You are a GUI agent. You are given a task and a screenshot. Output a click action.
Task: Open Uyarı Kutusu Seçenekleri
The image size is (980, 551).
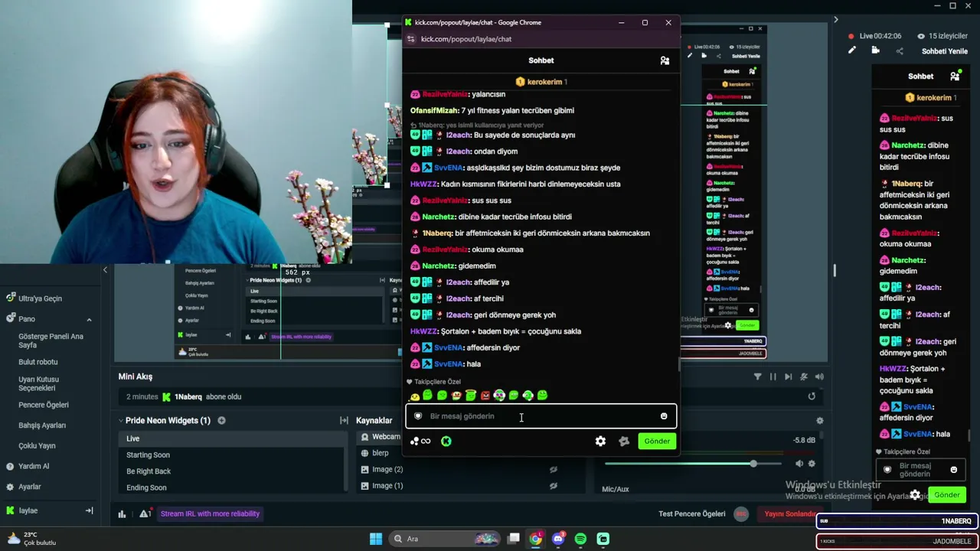pos(39,383)
